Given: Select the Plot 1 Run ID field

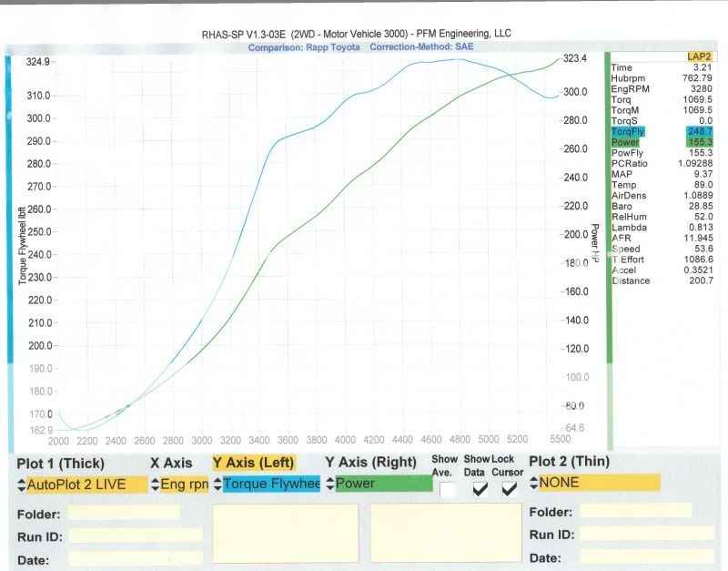Looking at the screenshot, I should tap(135, 535).
